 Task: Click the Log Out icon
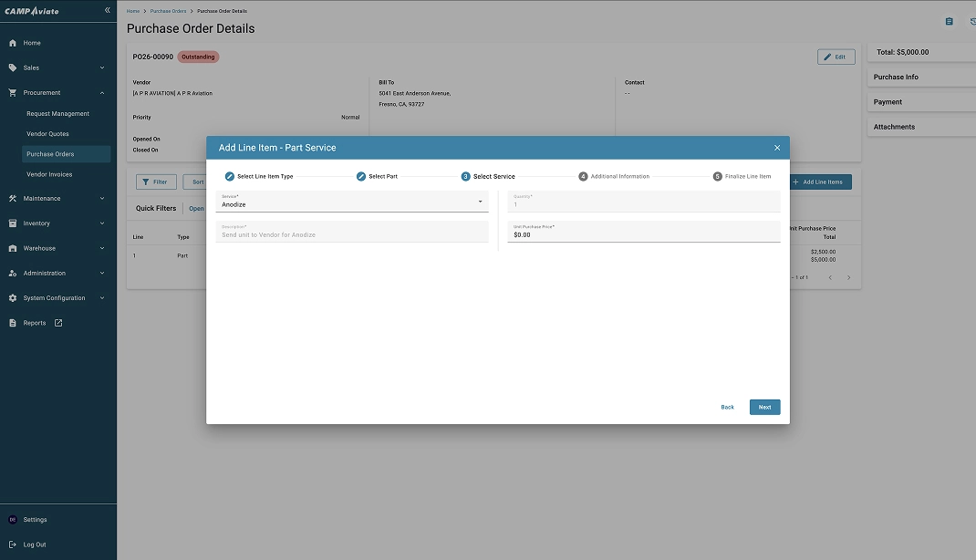[13, 544]
